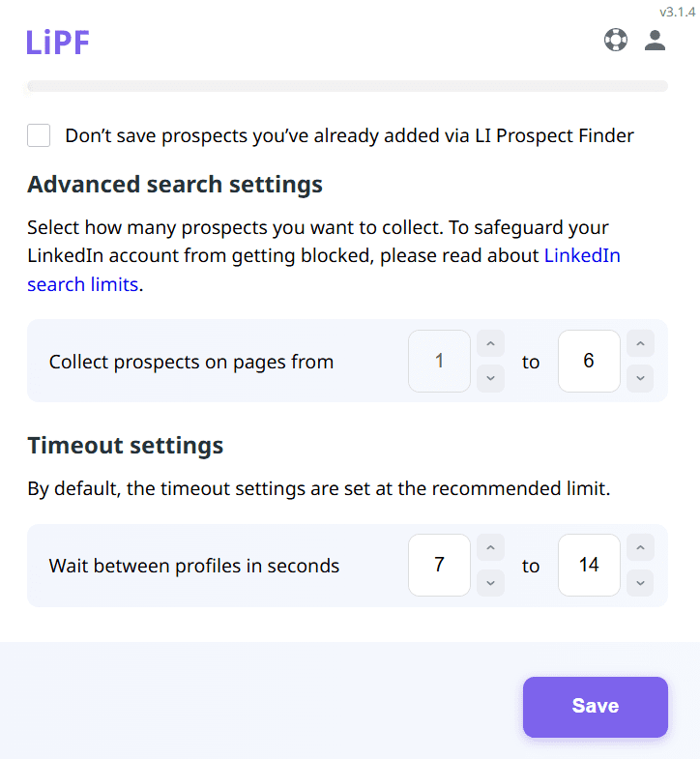Focus the minimum wait field showing 7

click(x=439, y=566)
